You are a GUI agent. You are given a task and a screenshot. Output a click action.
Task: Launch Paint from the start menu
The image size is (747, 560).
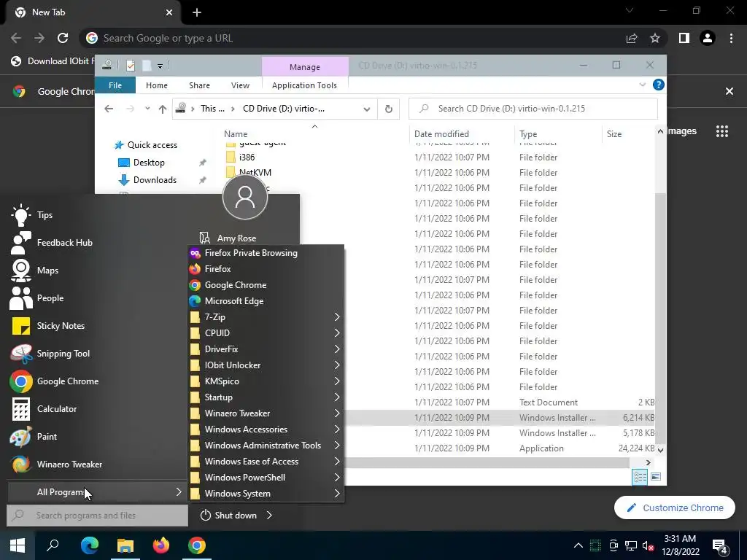tap(33, 436)
